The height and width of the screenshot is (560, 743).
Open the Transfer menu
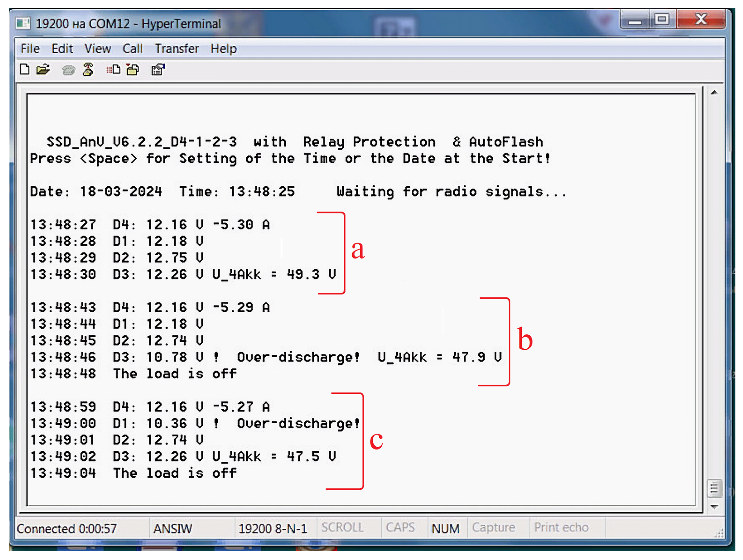tap(177, 49)
